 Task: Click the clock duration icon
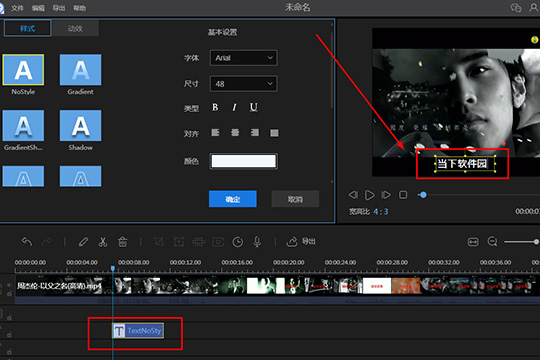click(238, 242)
